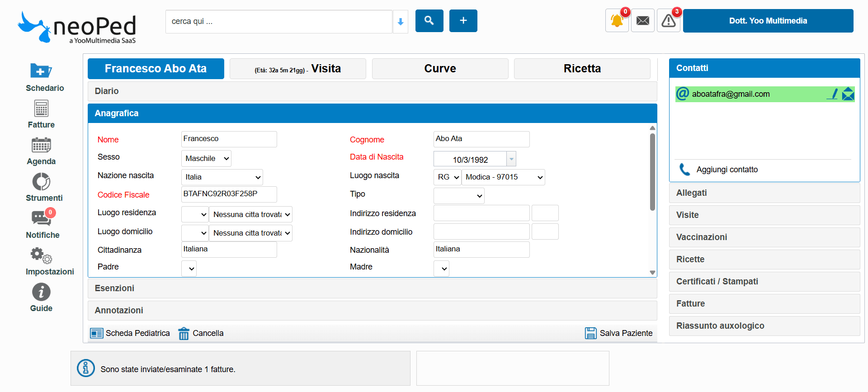Click the trash can Cancella icon

click(x=184, y=333)
